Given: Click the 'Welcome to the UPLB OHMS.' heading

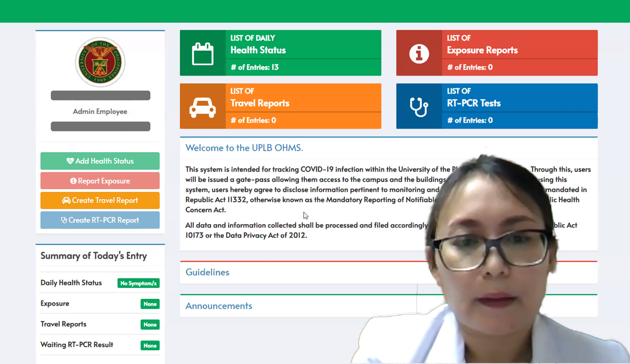Looking at the screenshot, I should pos(244,148).
